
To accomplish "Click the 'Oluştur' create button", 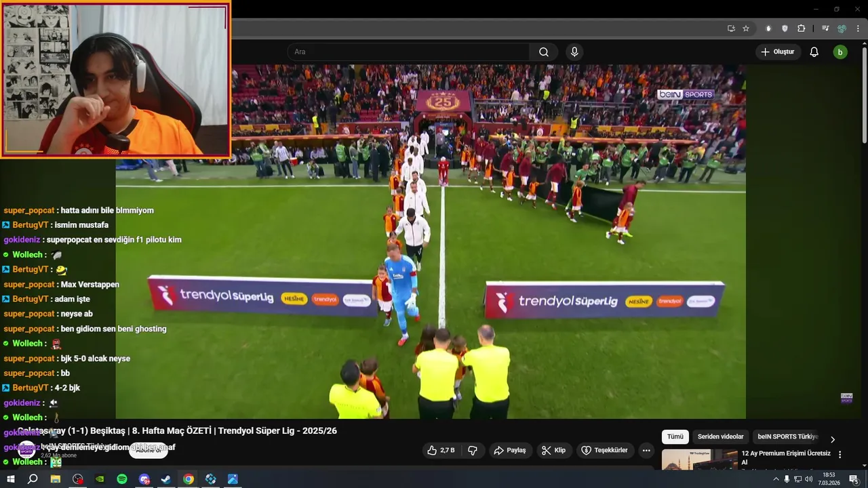I will click(x=778, y=52).
